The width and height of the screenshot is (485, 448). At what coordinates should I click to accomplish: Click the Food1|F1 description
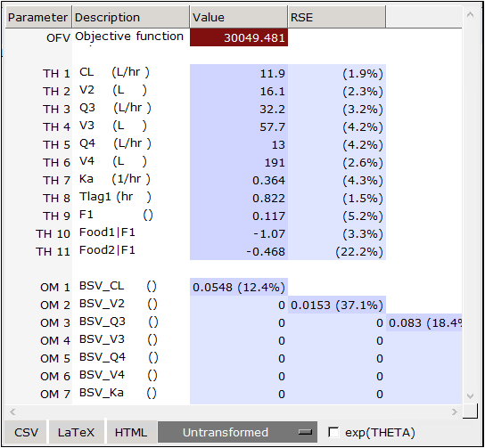[107, 232]
